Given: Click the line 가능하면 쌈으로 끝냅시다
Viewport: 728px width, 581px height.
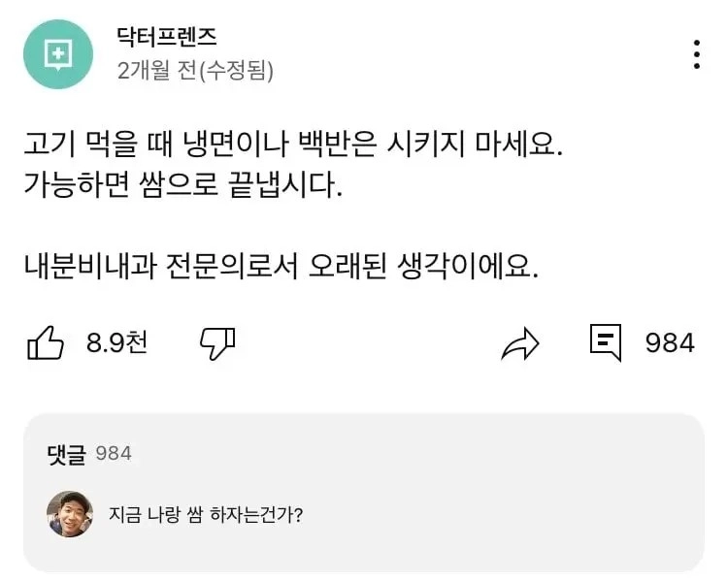Looking at the screenshot, I should [183, 183].
